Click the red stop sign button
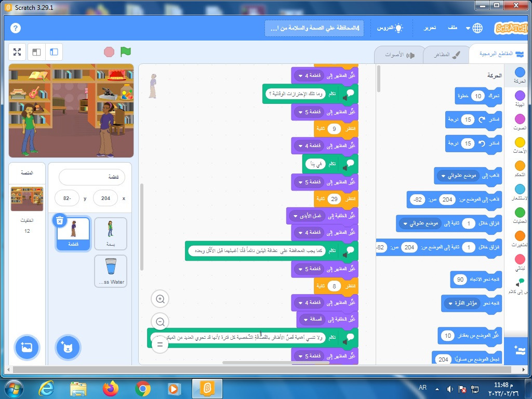 (x=109, y=52)
